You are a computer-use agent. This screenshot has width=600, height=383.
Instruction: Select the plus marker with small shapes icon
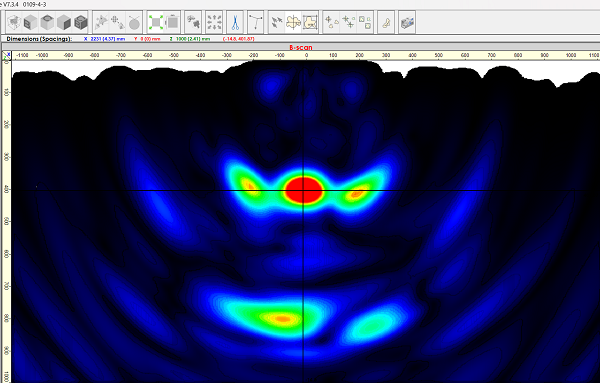(331, 22)
